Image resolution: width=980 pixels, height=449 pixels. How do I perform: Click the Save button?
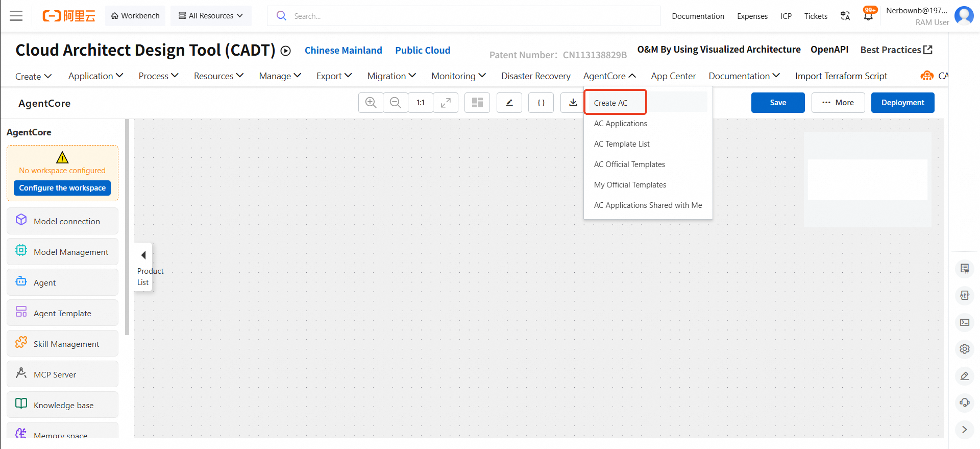778,103
